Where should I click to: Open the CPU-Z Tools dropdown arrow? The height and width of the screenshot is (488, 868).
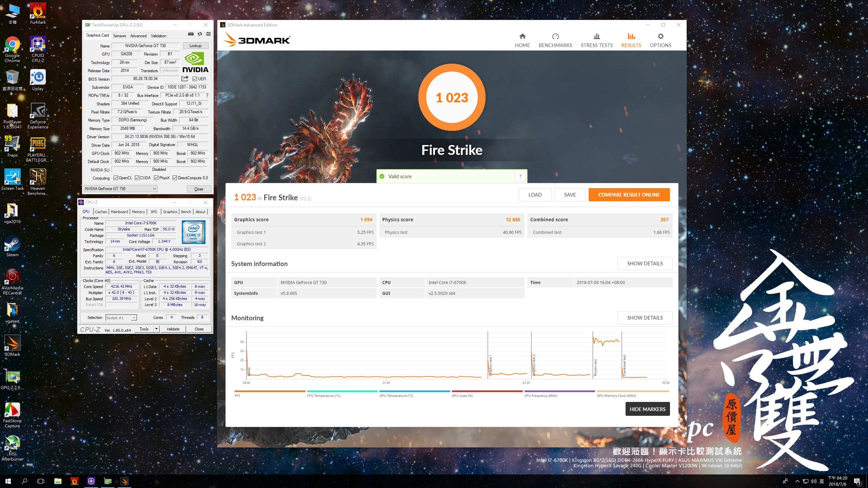coord(156,329)
